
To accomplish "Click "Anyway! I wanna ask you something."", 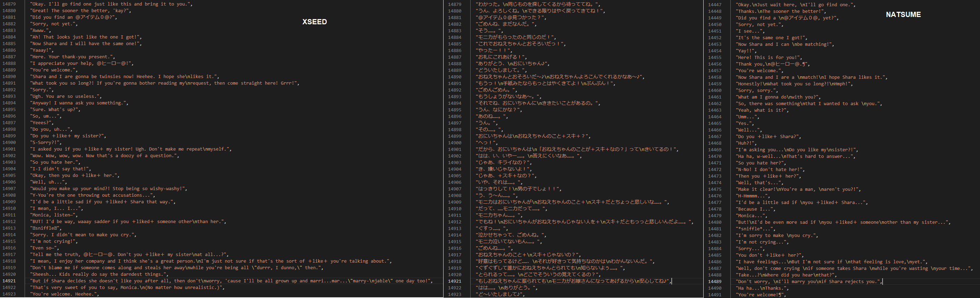I will [79, 103].
